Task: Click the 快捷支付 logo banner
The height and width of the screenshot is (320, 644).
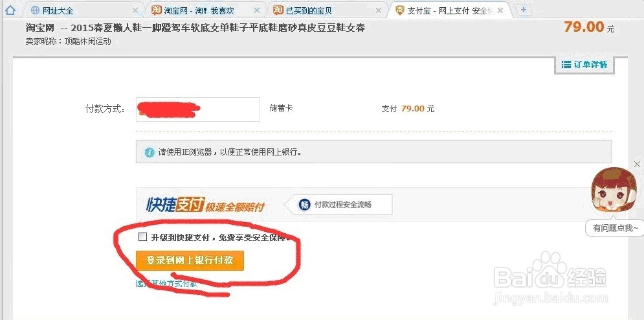Action: coord(205,205)
